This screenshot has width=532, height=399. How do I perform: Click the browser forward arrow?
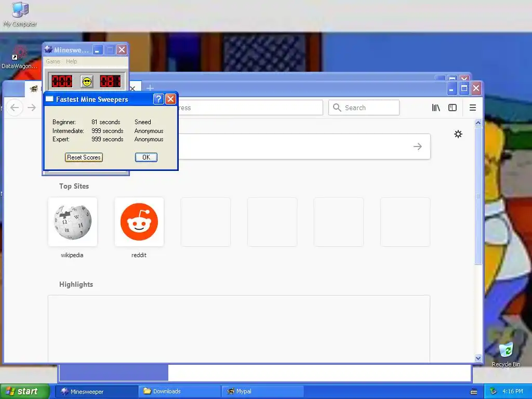32,108
